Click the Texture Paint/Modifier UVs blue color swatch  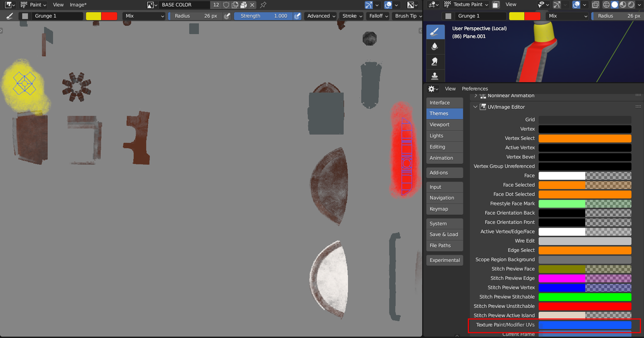[585, 325]
